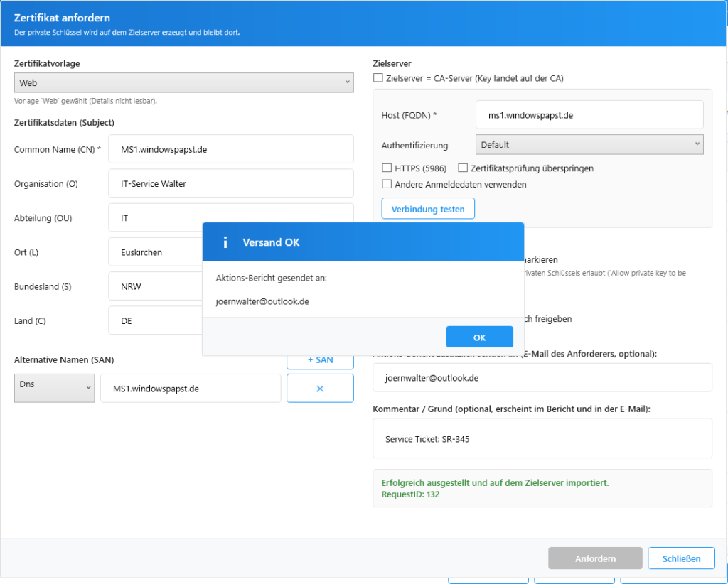
Task: Click the Land (C) DE field
Action: [x=155, y=321]
